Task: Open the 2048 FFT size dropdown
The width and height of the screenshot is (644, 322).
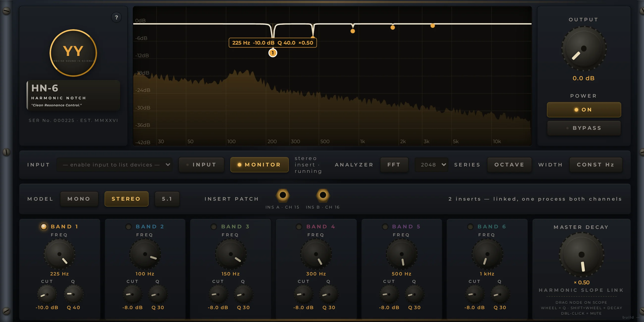Action: point(431,165)
